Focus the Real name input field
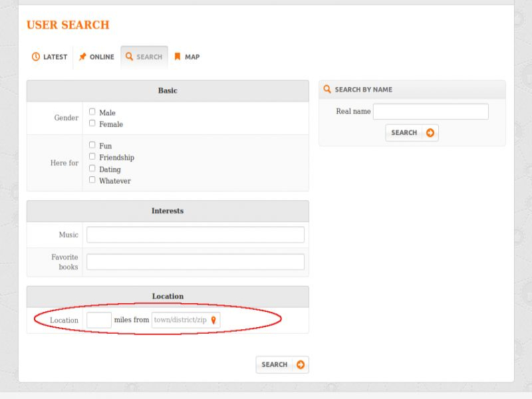Image resolution: width=532 pixels, height=399 pixels. tap(430, 112)
